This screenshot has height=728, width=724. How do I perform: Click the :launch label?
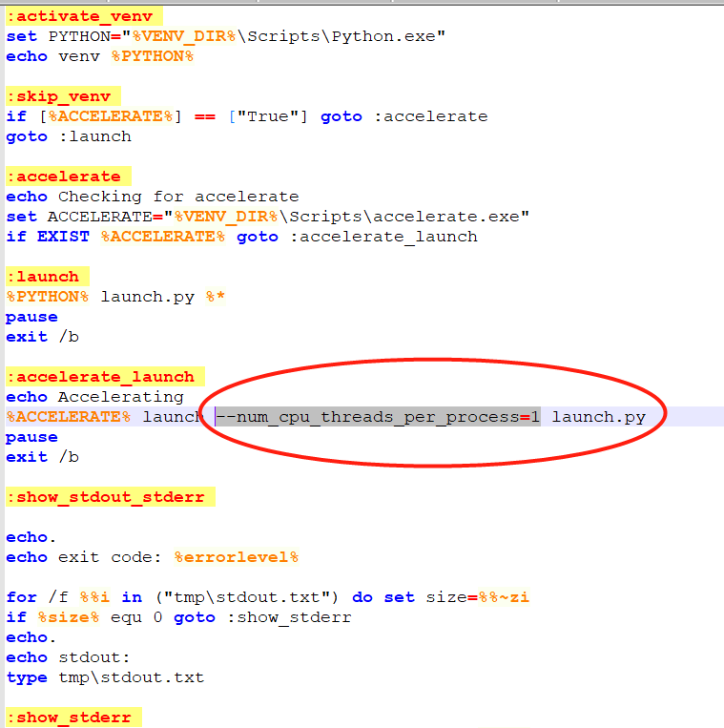tap(47, 277)
